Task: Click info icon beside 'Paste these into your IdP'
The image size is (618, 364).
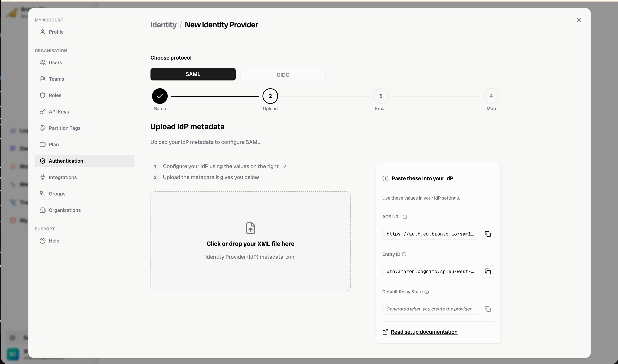Action: (x=385, y=178)
